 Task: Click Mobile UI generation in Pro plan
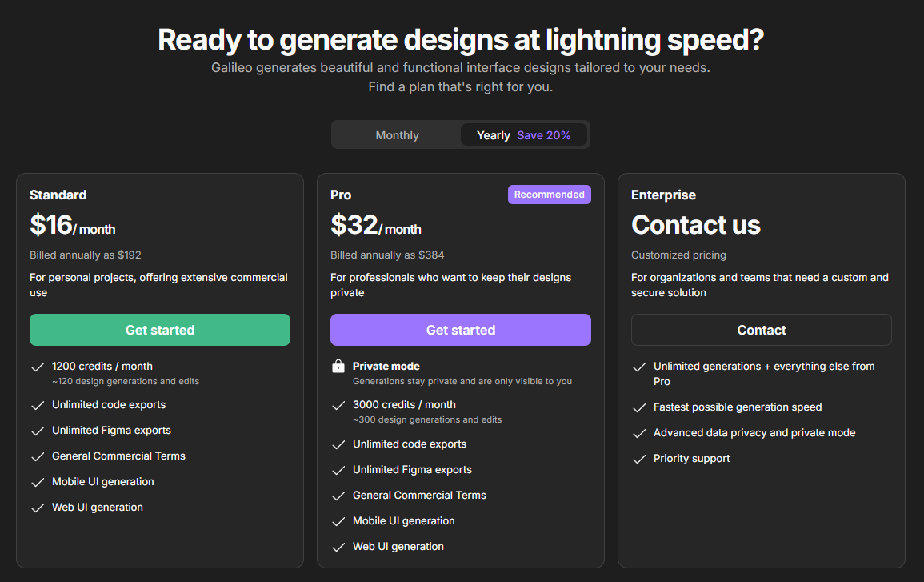pyautogui.click(x=403, y=521)
